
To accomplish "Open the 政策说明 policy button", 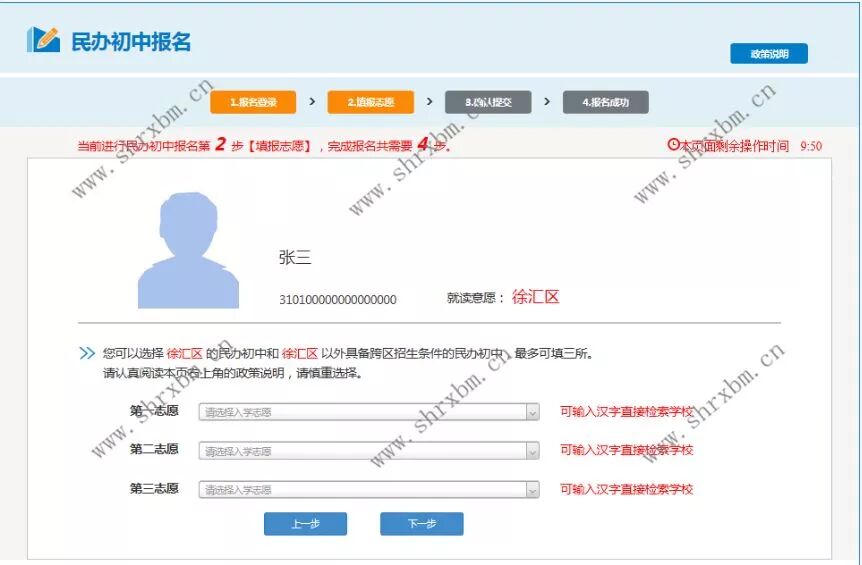I will click(769, 54).
